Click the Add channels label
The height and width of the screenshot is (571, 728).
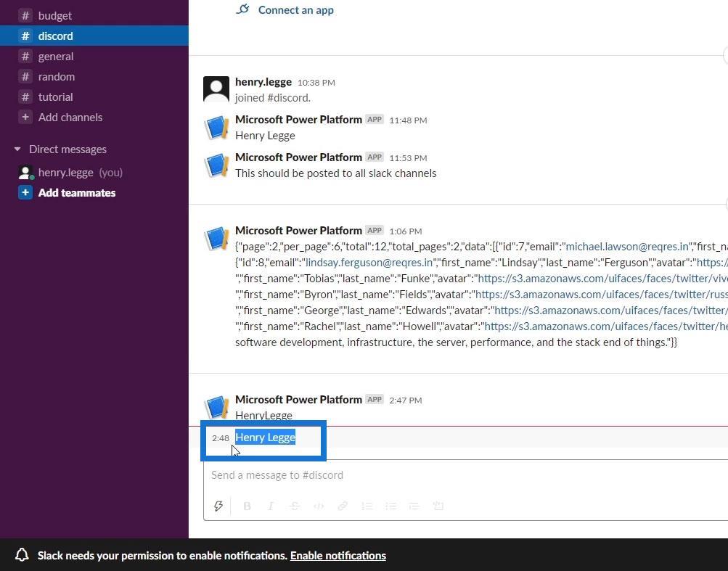[x=70, y=117]
